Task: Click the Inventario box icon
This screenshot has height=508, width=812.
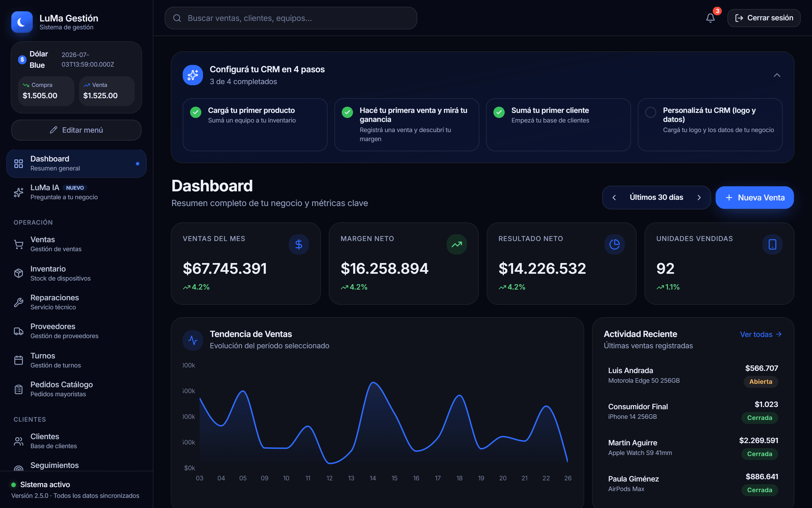Action: 19,273
